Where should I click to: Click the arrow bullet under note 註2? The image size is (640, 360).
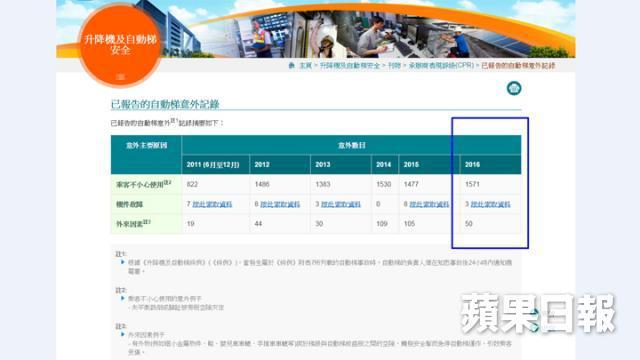coord(123,298)
